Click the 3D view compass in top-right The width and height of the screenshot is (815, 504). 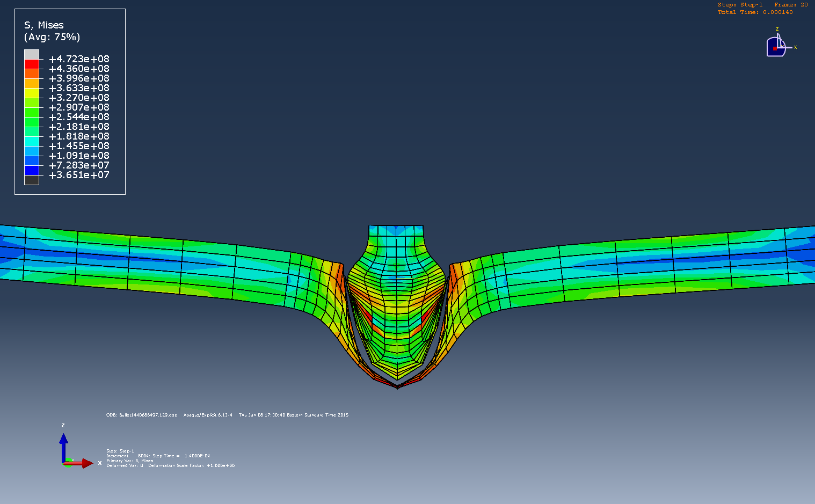point(776,46)
